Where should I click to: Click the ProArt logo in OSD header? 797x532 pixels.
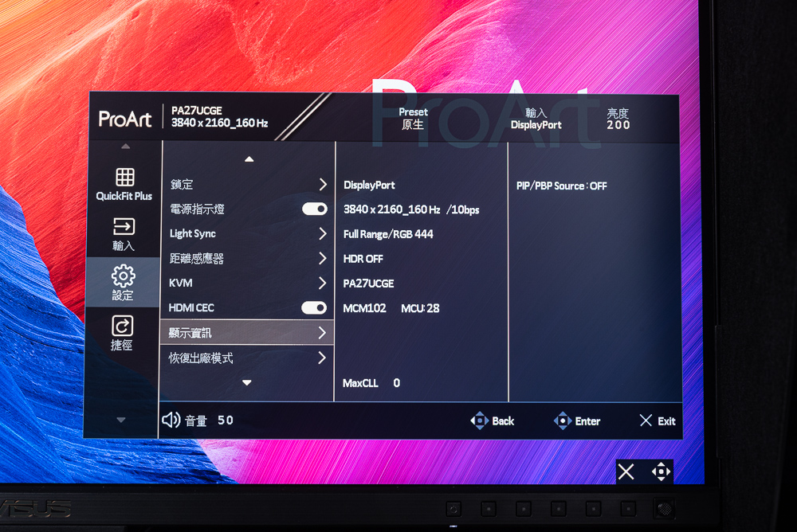click(x=124, y=119)
